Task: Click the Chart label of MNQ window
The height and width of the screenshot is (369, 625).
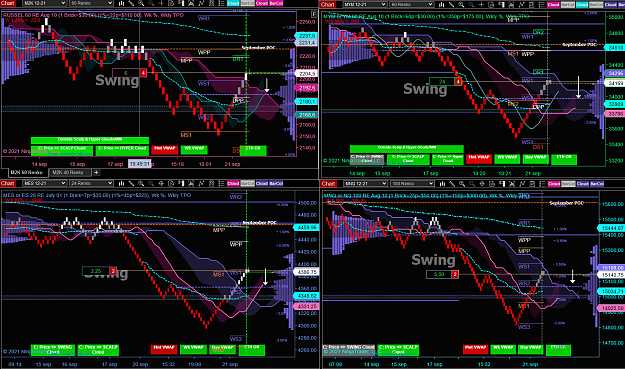Action: pyautogui.click(x=328, y=184)
